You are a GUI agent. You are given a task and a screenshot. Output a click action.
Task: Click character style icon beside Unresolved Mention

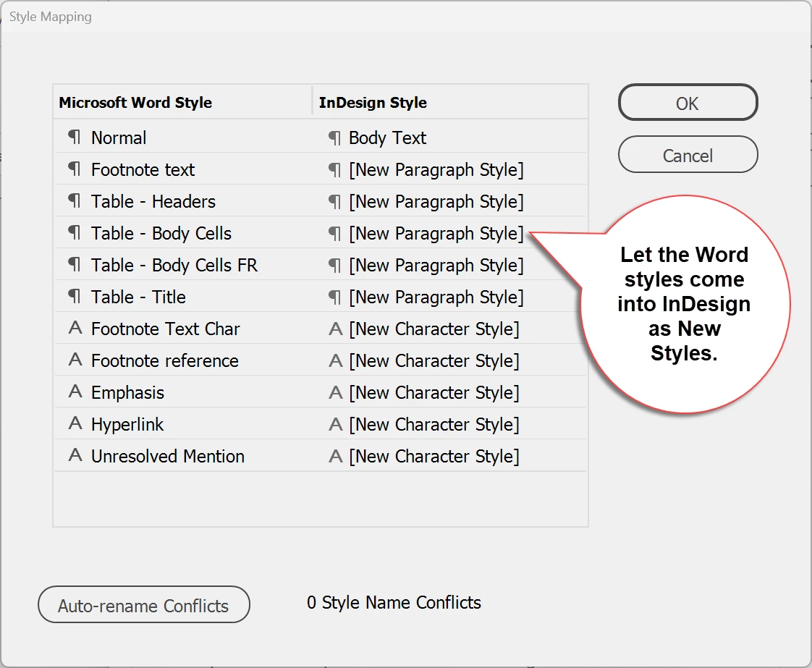point(75,455)
